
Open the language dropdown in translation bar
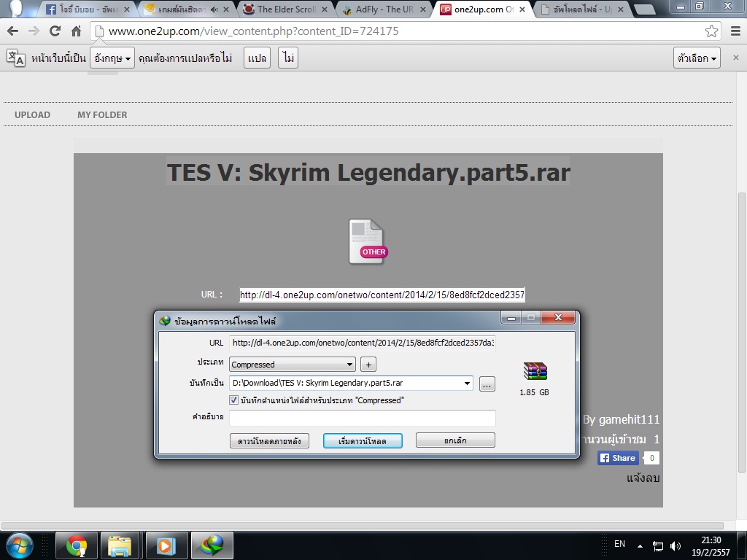click(x=112, y=58)
